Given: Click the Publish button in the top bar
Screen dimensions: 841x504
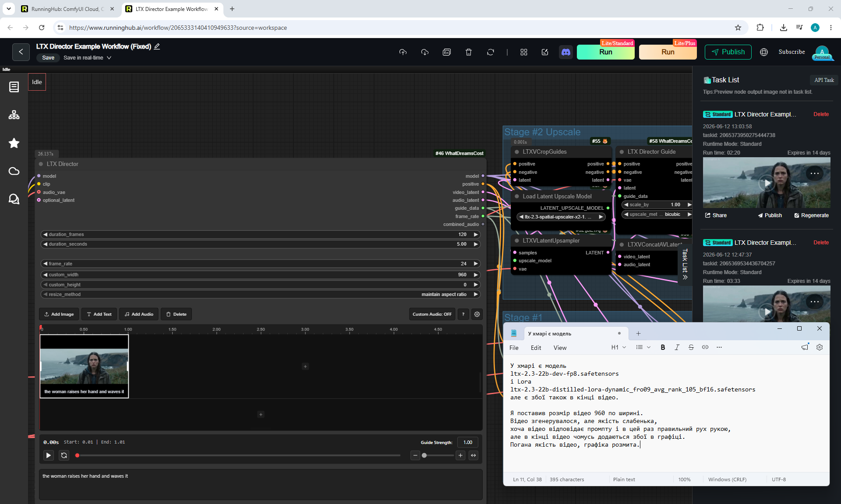Looking at the screenshot, I should click(728, 52).
